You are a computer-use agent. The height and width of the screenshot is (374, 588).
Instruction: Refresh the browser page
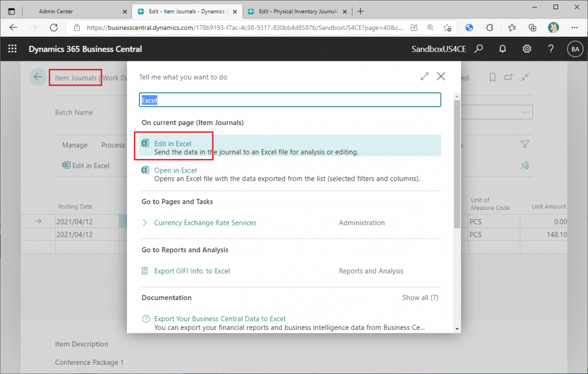point(53,28)
